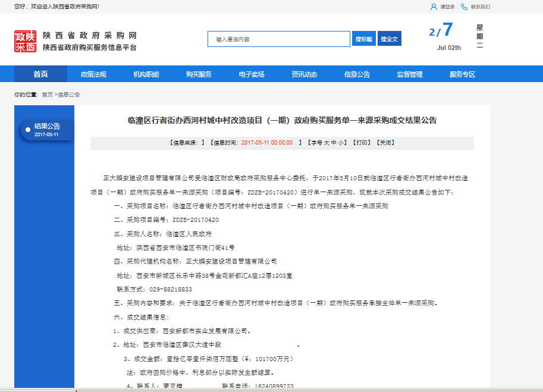Open the 联系我们 contact link
Viewport: 543px width, 392px height.
coord(480,7)
